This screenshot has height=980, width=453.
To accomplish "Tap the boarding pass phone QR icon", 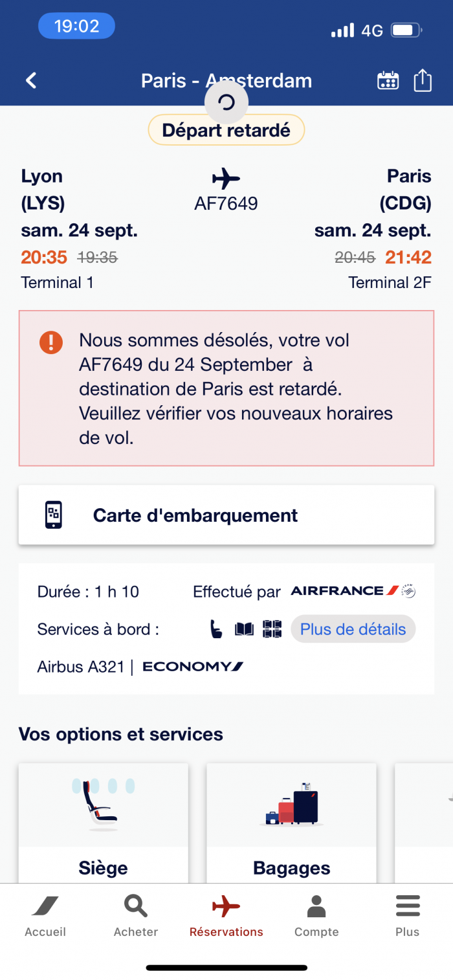I will click(x=54, y=515).
